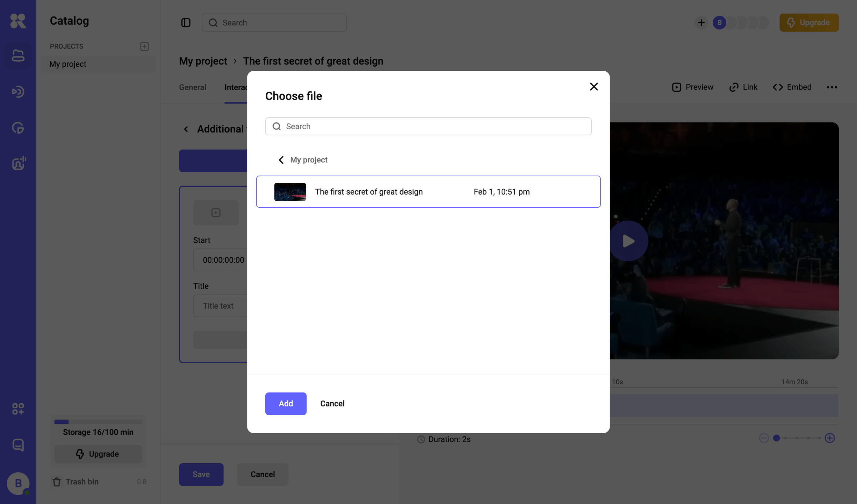Click the storage usage progress bar
The image size is (857, 504).
(x=98, y=422)
